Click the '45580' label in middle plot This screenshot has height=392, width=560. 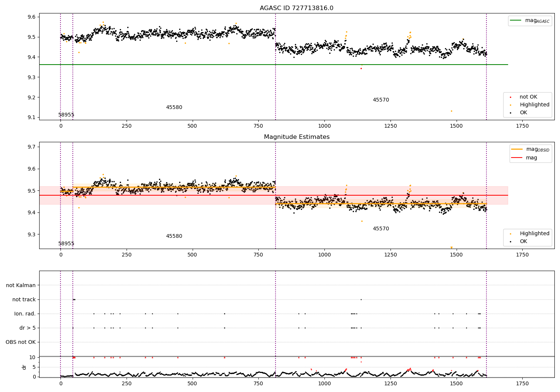pos(174,236)
